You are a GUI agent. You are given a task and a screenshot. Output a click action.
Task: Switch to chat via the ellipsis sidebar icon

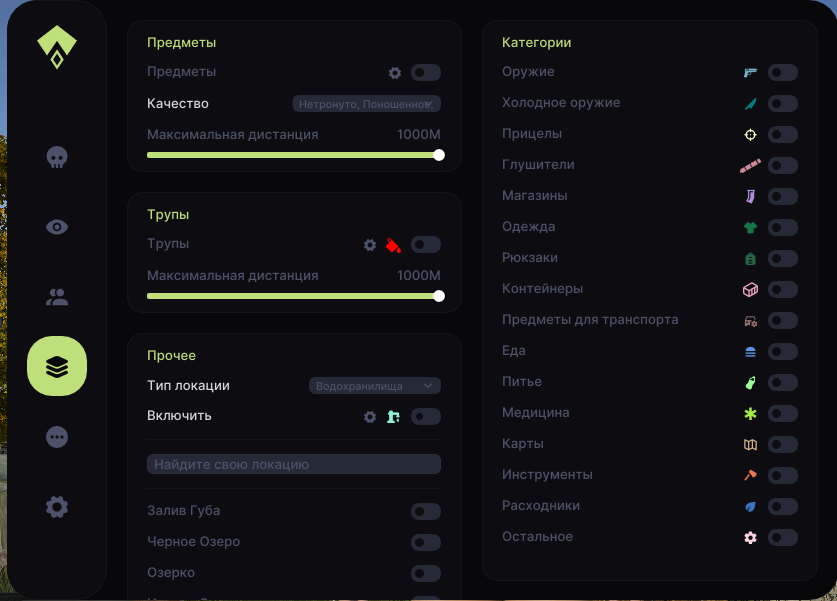point(57,437)
